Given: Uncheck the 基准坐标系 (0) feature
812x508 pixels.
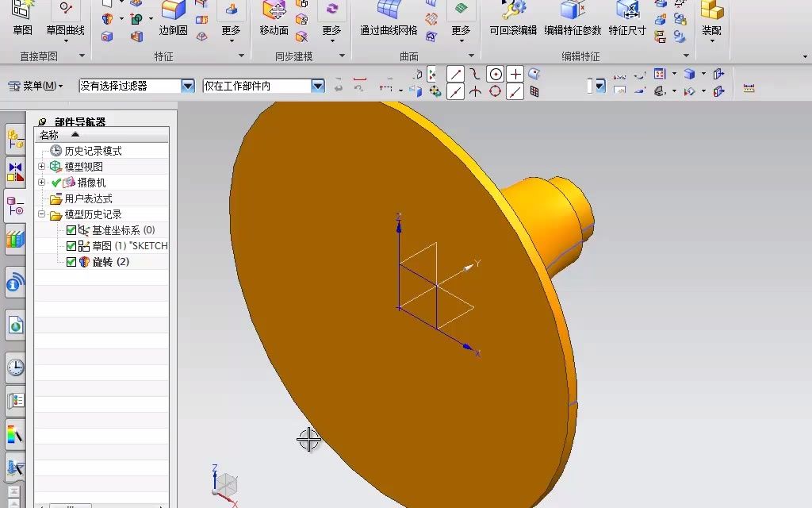Looking at the screenshot, I should click(x=70, y=230).
